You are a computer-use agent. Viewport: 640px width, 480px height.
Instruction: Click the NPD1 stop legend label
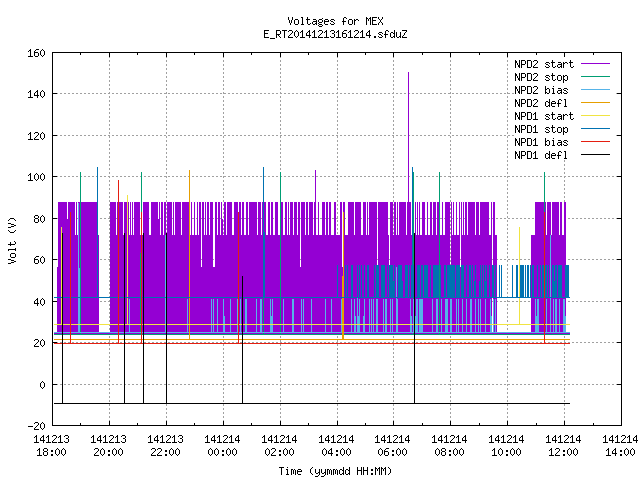point(541,129)
